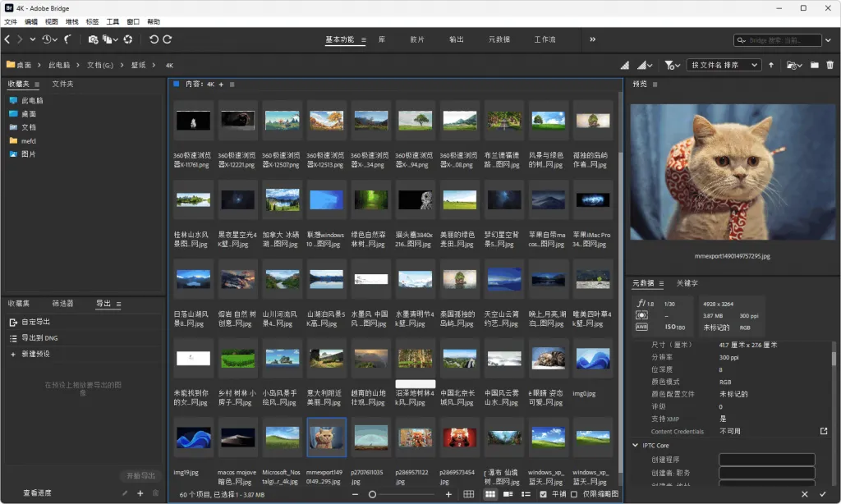Create a new folder with the folder icon
Viewport: 841px width, 504px height.
click(x=813, y=65)
